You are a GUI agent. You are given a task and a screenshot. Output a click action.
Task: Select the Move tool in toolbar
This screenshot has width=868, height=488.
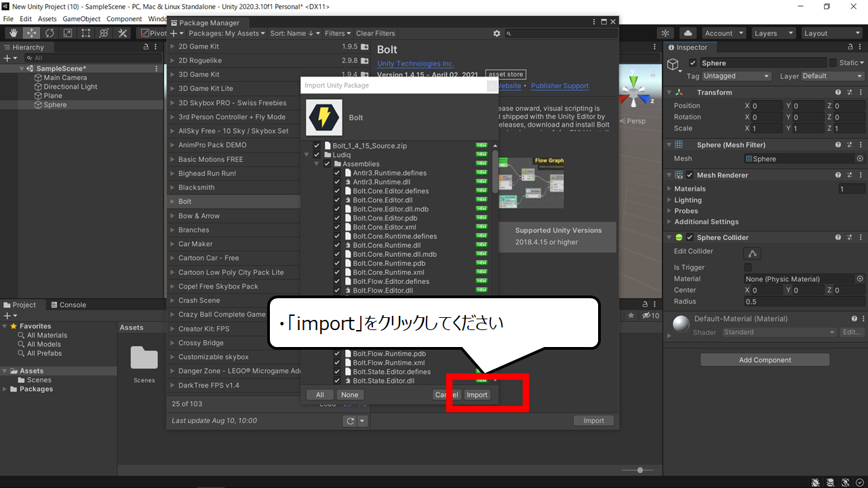[x=31, y=33]
